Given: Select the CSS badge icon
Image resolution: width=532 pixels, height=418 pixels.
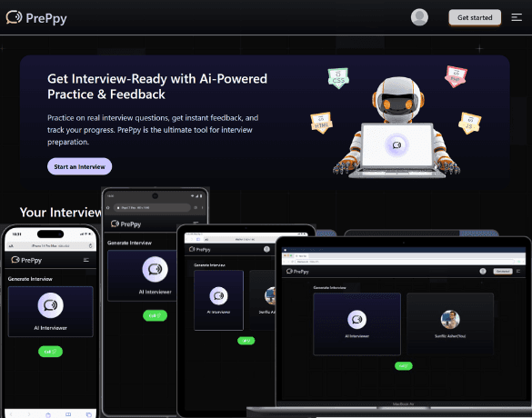Looking at the screenshot, I should [x=338, y=78].
